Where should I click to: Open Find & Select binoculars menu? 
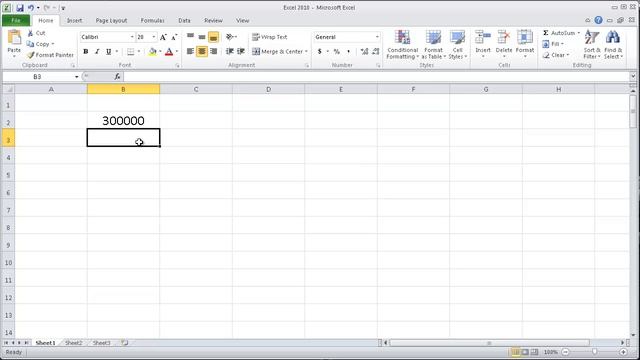tap(613, 45)
